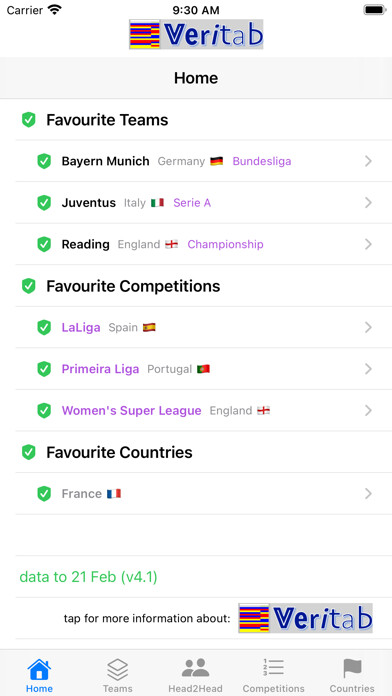Tap the green shield beside Favourite Countries
This screenshot has width=392, height=696.
(28, 452)
